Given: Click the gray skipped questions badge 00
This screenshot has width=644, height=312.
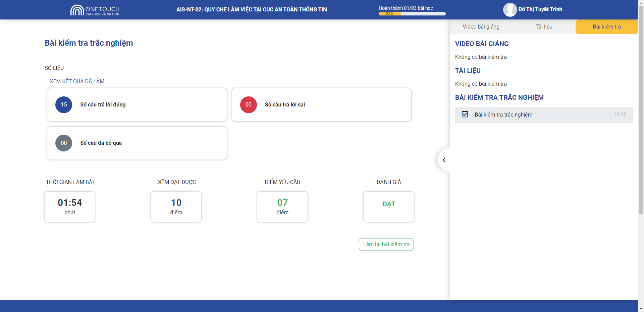Looking at the screenshot, I should coord(64,143).
